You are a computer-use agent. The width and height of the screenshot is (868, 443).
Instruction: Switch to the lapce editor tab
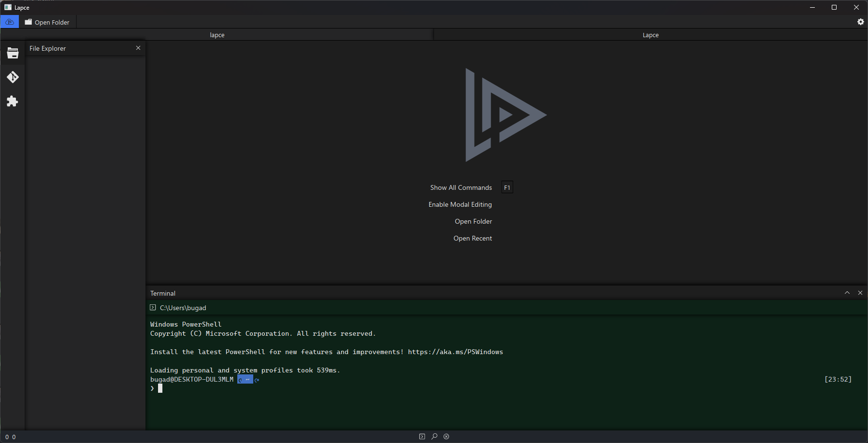pyautogui.click(x=217, y=34)
